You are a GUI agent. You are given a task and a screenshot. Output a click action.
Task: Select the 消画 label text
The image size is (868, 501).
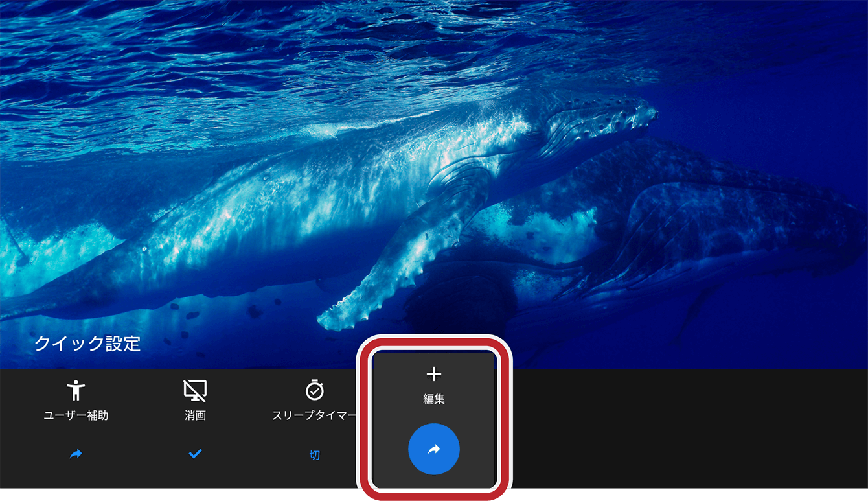[195, 415]
